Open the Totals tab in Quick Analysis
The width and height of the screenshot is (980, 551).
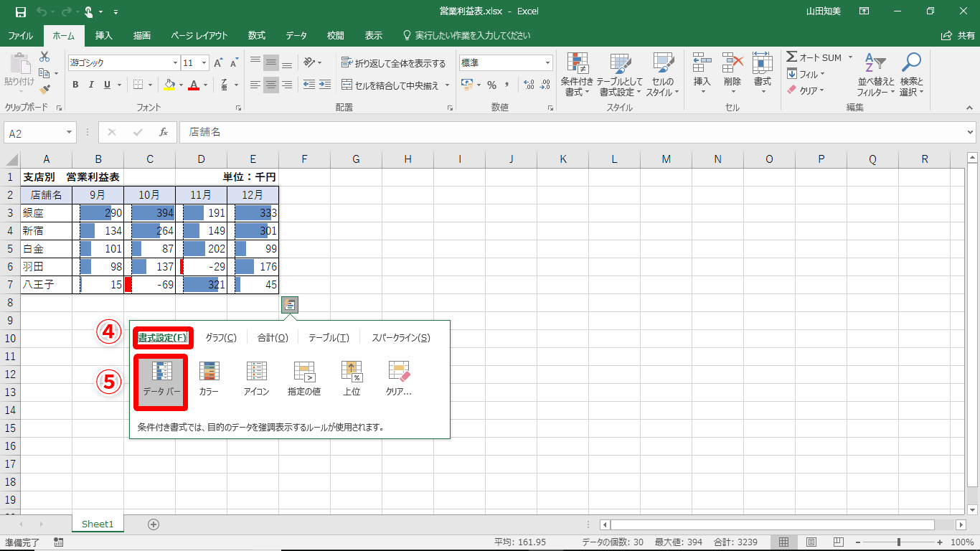coord(273,338)
